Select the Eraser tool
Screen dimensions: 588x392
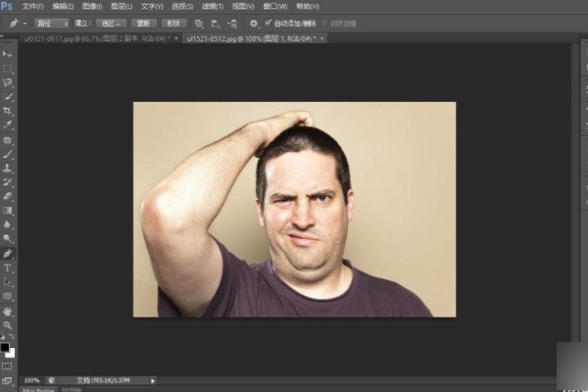(7, 196)
